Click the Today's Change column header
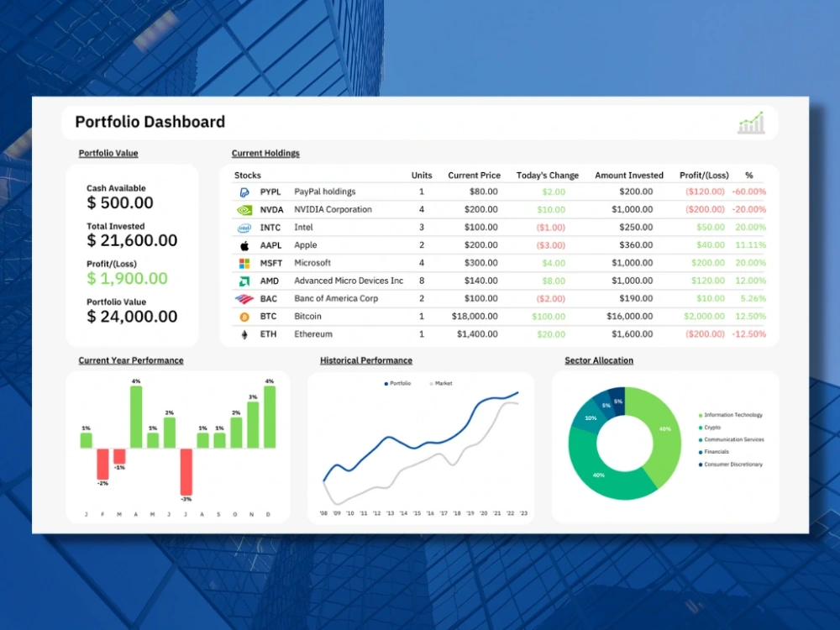 [x=547, y=175]
